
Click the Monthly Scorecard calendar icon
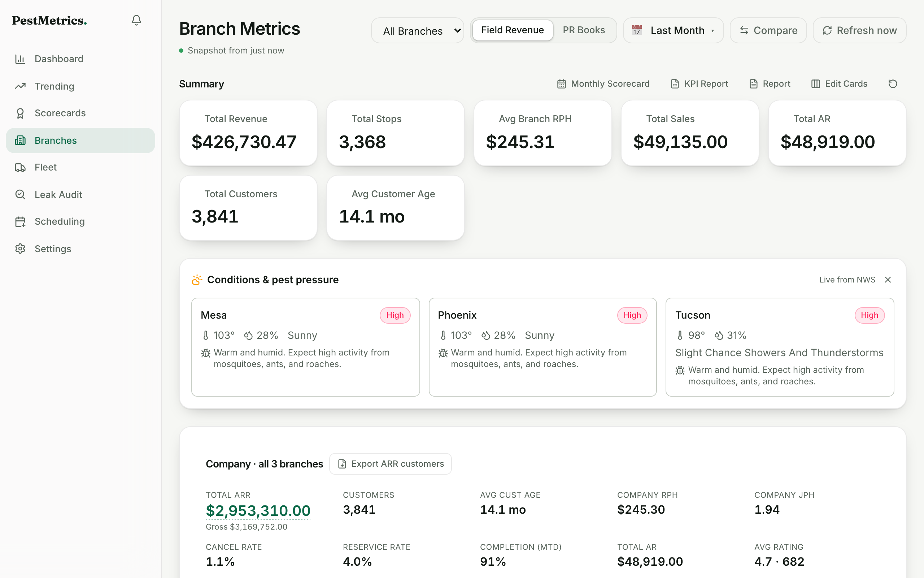pos(561,84)
